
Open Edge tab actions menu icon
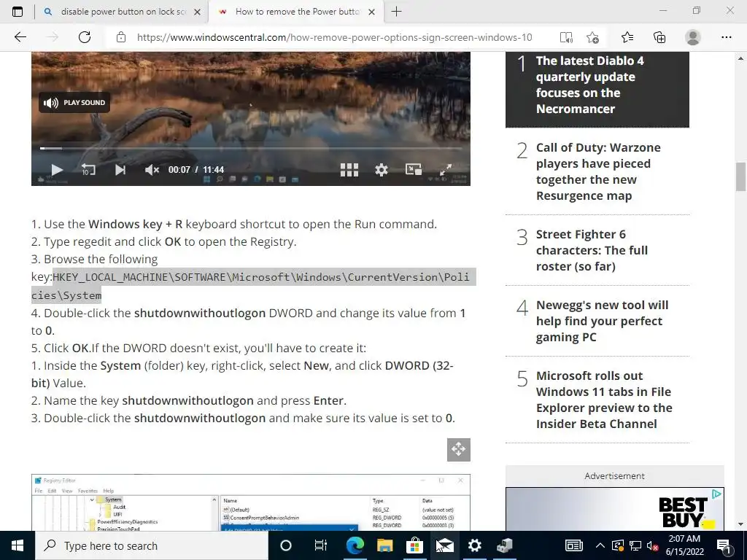click(x=18, y=12)
